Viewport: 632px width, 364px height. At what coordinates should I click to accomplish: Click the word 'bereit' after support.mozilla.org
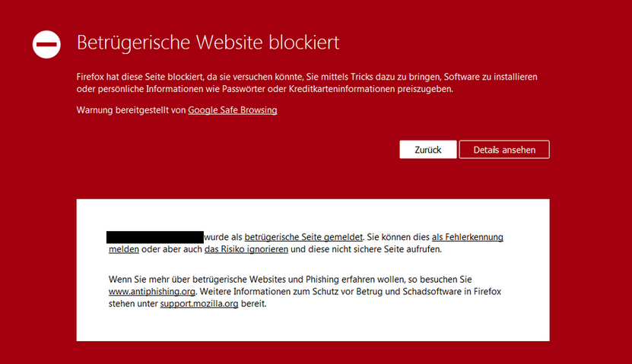254,304
